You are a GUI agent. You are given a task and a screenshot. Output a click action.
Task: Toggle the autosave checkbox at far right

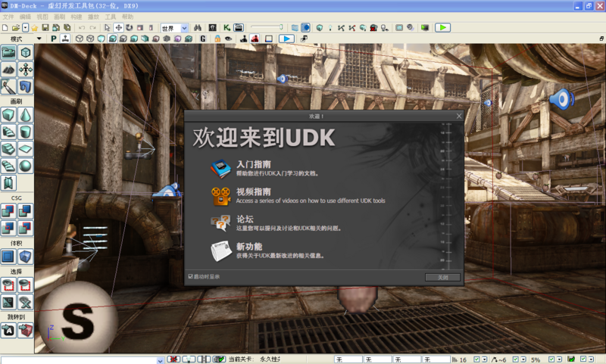point(583,359)
